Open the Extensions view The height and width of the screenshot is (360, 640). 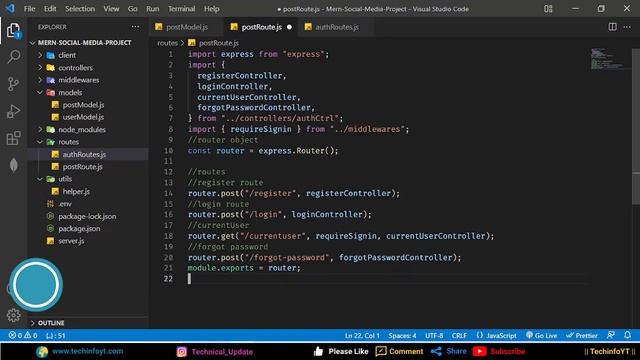point(13,138)
